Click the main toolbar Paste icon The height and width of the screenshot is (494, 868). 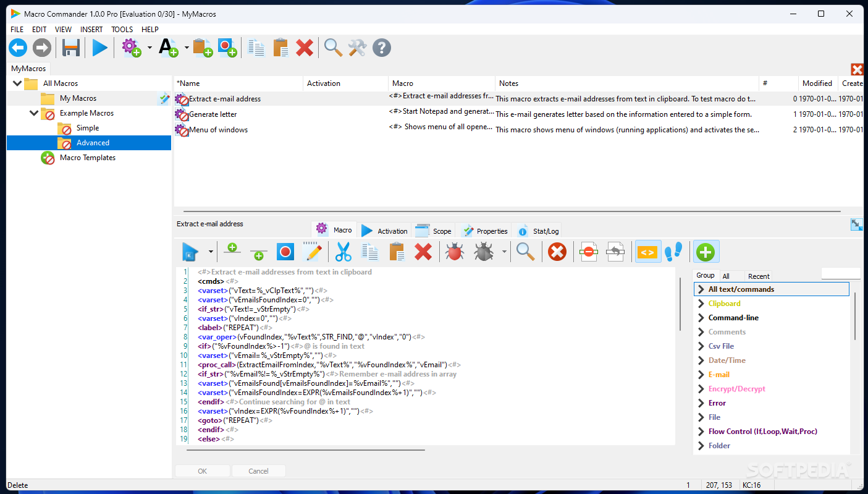coord(280,48)
